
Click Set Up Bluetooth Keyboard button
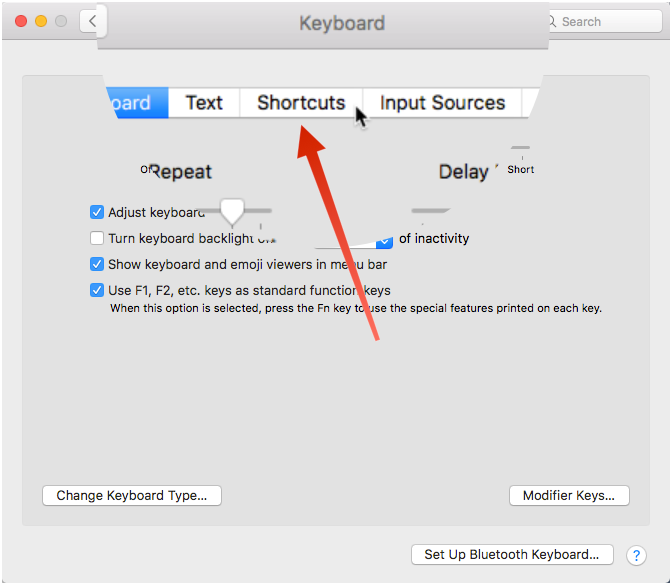coord(511,555)
